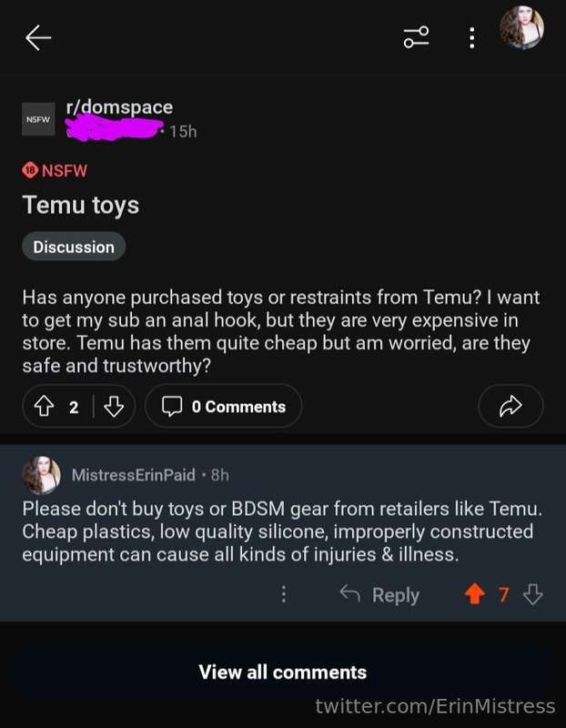Open MistressErinPaid user profile
Screen dimensions: 566x728
[x=134, y=475]
